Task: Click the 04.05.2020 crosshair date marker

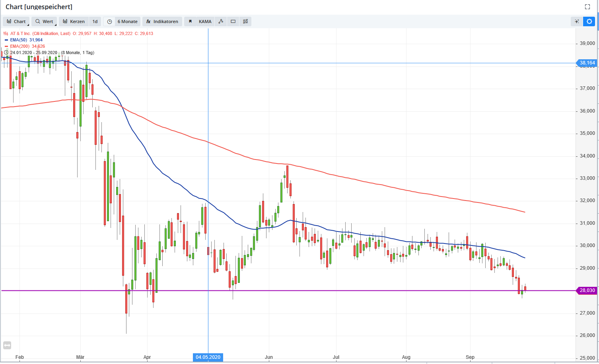Action: (x=208, y=357)
